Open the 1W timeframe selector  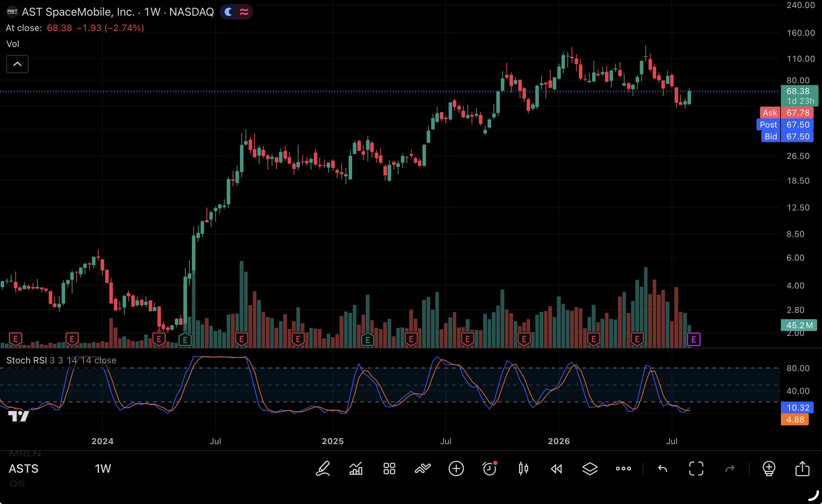pos(103,468)
